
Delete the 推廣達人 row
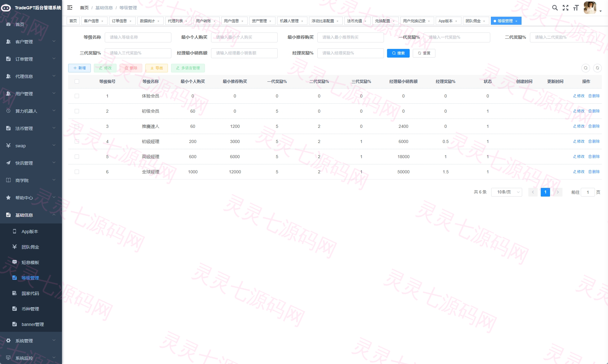[594, 126]
